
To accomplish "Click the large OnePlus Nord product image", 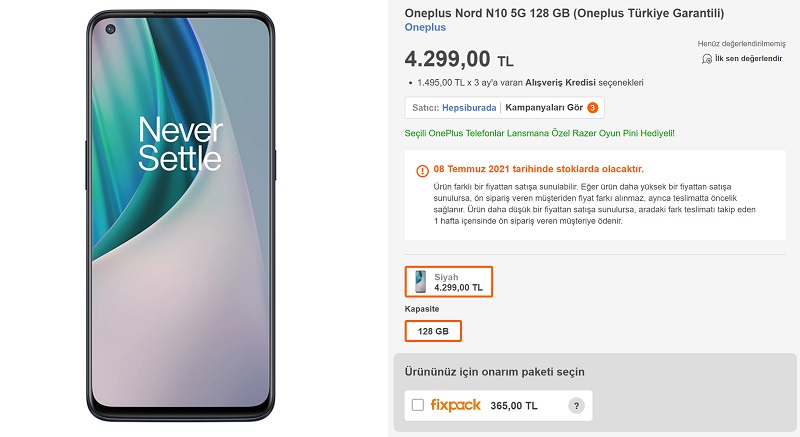I will tap(178, 215).
